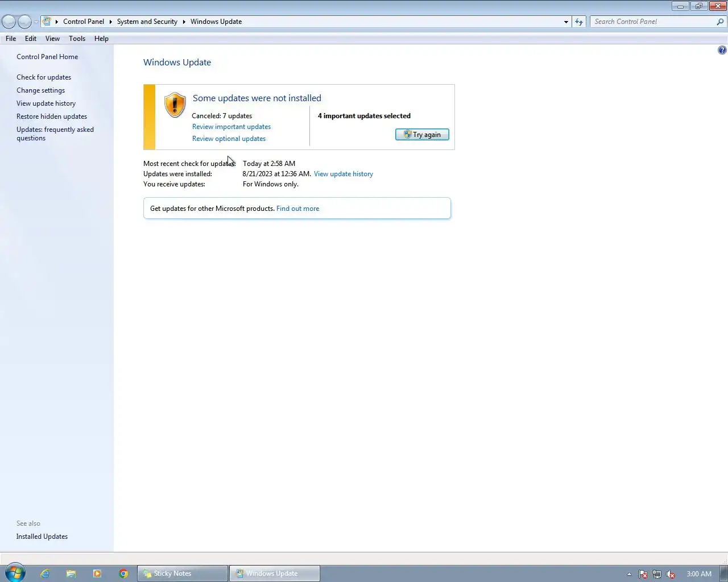Viewport: 728px width, 582px height.
Task: Select Windows Update breadcrumb
Action: 216,22
